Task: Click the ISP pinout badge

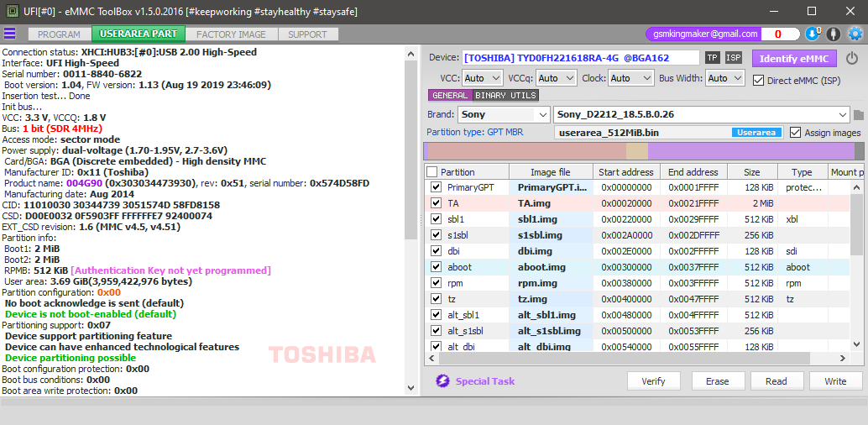Action: tap(734, 58)
